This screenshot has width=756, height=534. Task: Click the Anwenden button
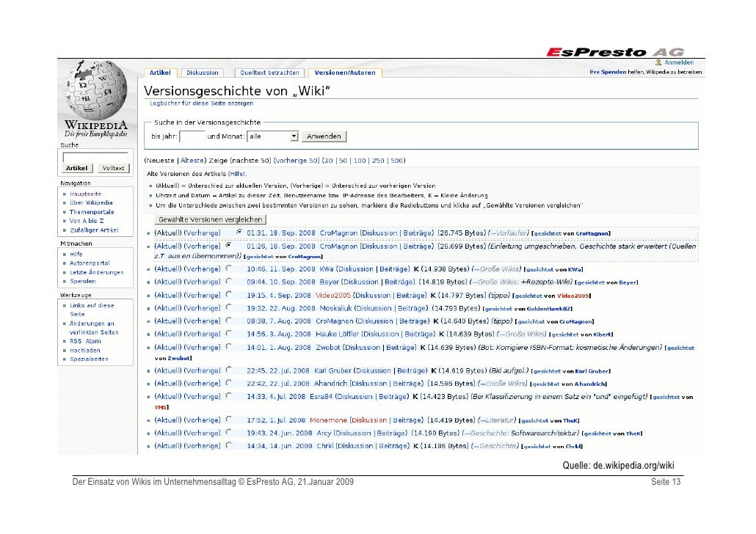tap(324, 136)
